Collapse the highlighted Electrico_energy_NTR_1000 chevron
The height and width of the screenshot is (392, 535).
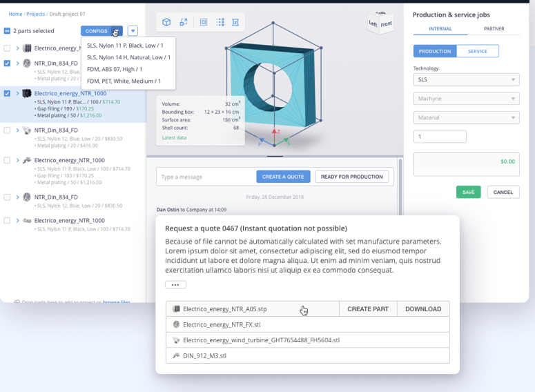(x=17, y=93)
